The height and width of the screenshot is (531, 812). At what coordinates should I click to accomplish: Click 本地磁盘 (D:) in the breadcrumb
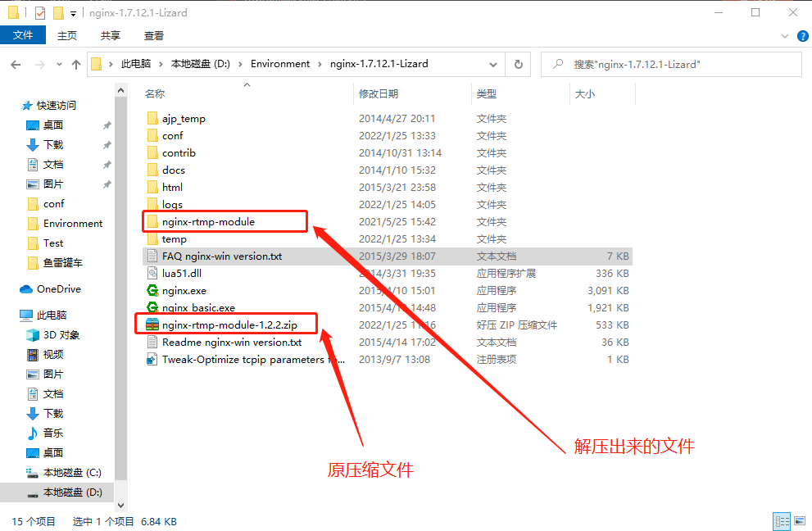(201, 64)
